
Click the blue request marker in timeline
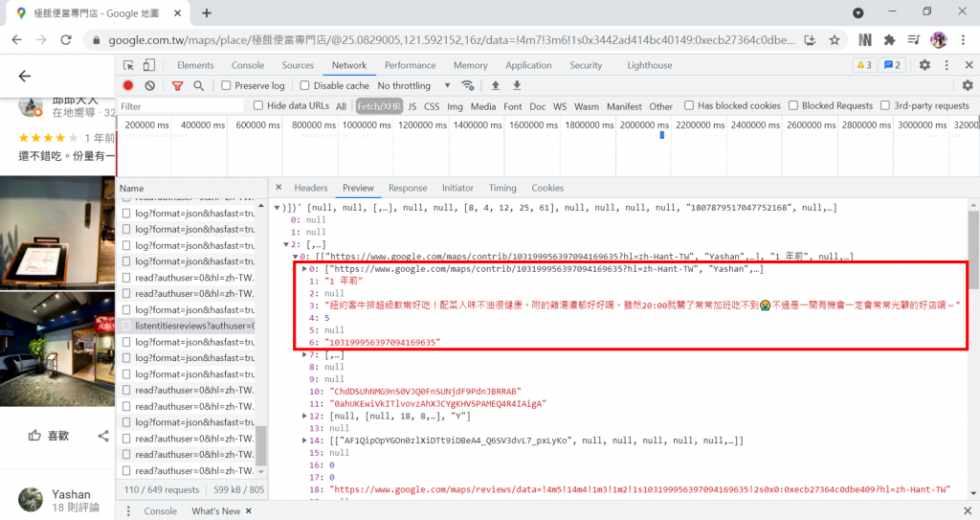tap(662, 134)
